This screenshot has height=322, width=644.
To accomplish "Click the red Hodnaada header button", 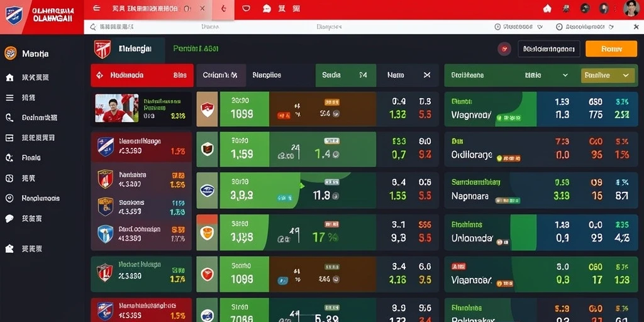I will pyautogui.click(x=142, y=75).
